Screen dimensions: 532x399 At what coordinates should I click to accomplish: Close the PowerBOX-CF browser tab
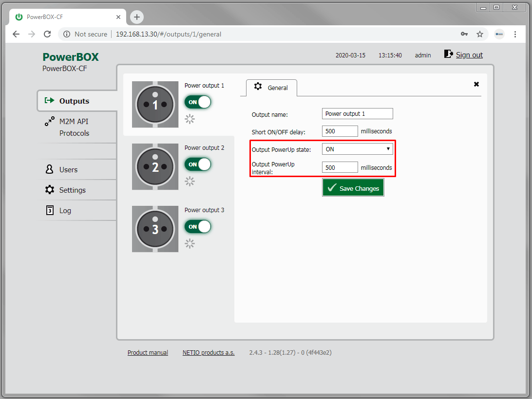click(x=118, y=17)
